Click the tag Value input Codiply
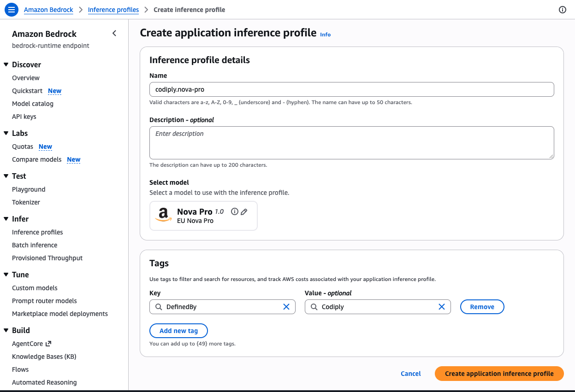Image resolution: width=575 pixels, height=392 pixels. click(x=378, y=307)
